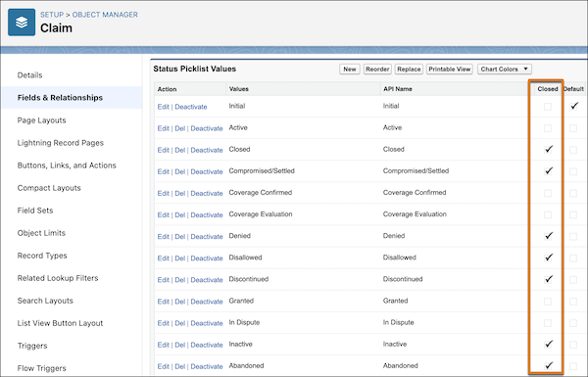Edit the Denied picklist value
The height and width of the screenshot is (377, 588).
pos(163,236)
